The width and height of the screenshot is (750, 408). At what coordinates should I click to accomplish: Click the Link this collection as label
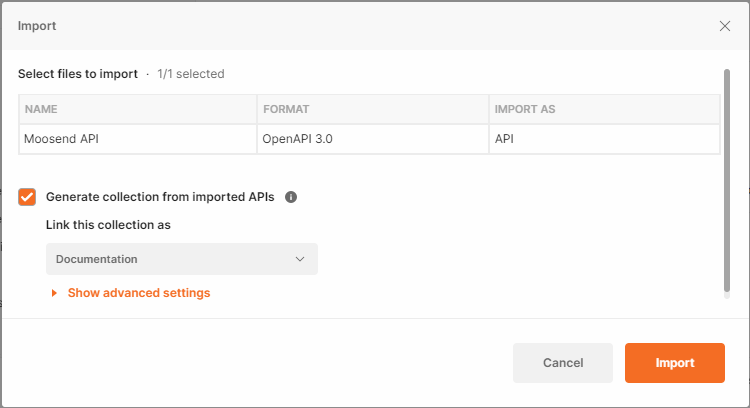click(x=108, y=225)
